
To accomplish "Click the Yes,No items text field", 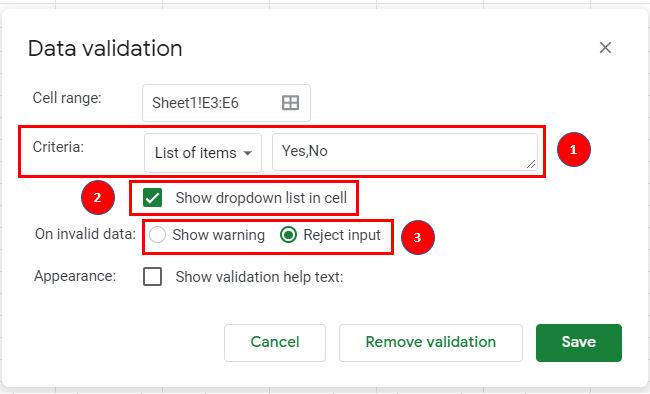I will click(x=405, y=152).
